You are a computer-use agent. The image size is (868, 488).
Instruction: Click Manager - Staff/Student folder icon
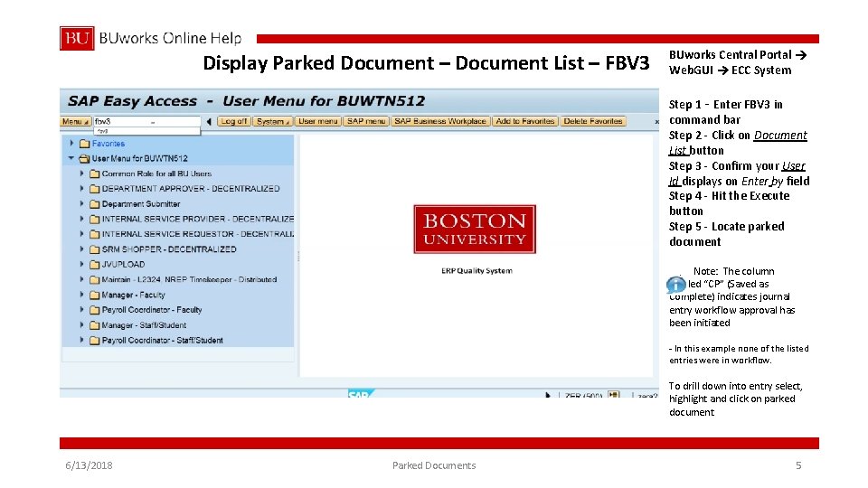tap(95, 325)
